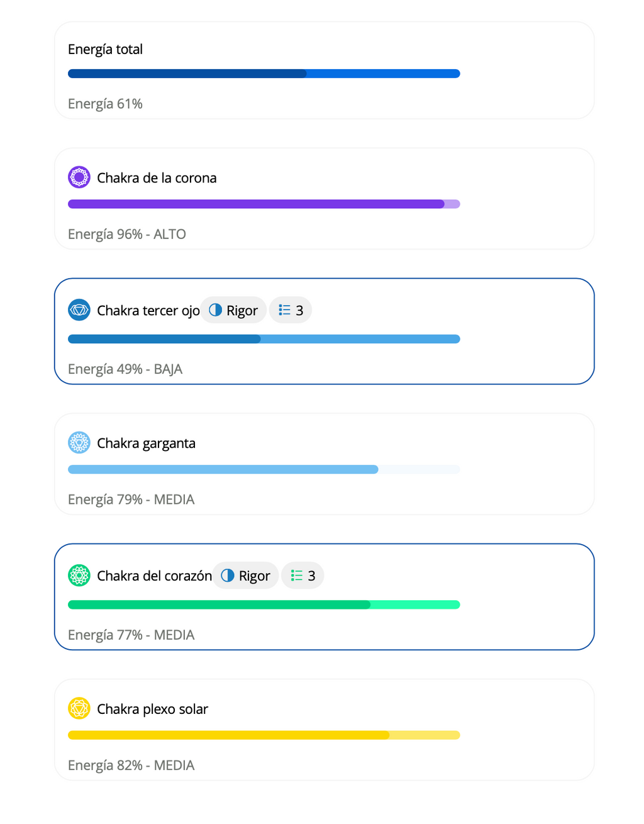This screenshot has width=644, height=824.
Task: Select the Chakra de la corona title
Action: click(157, 178)
